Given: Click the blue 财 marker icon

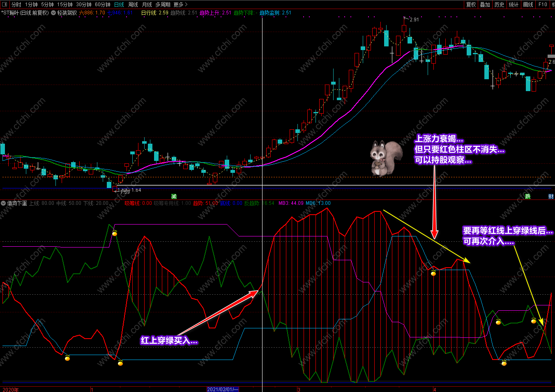Looking at the screenshot, I should 551,197.
